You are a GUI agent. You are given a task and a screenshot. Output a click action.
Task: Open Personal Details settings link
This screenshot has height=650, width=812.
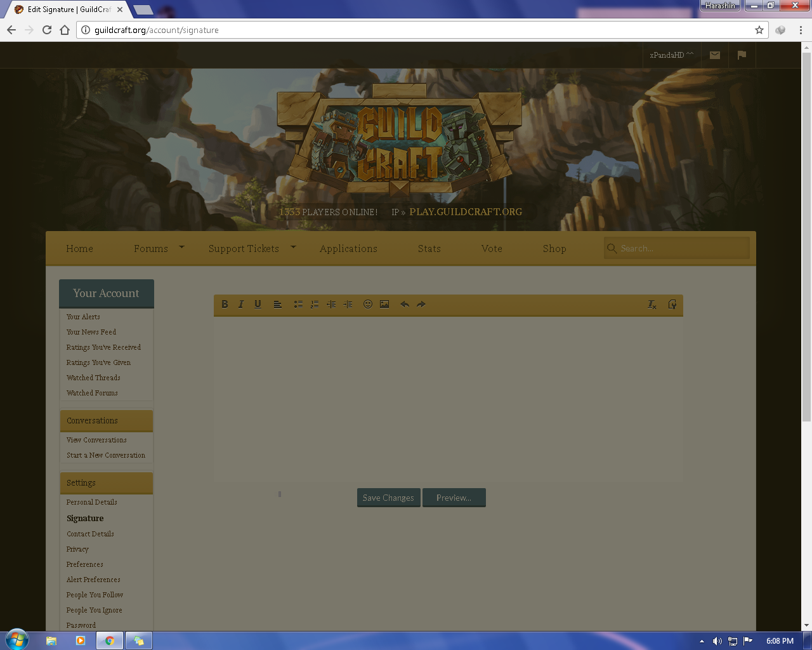click(x=92, y=502)
